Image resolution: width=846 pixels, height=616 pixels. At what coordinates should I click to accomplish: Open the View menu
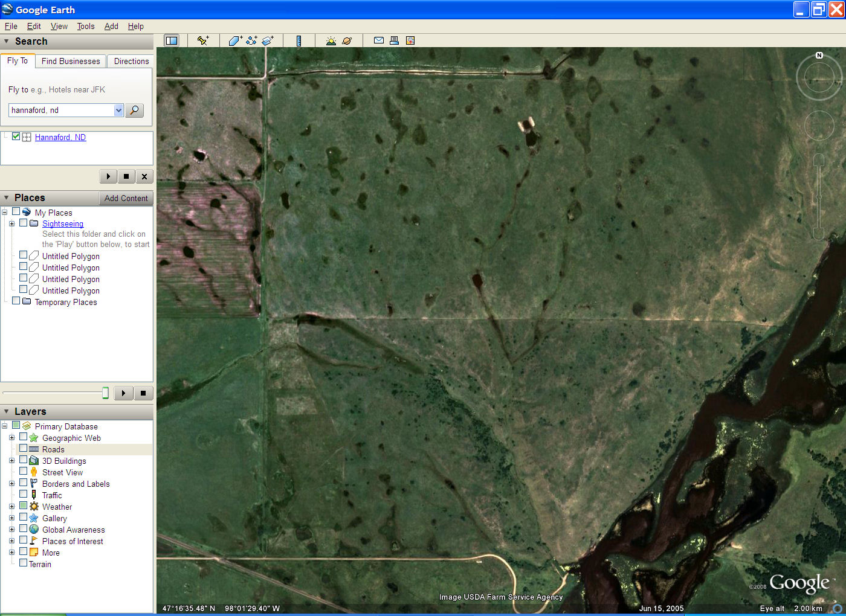(59, 26)
